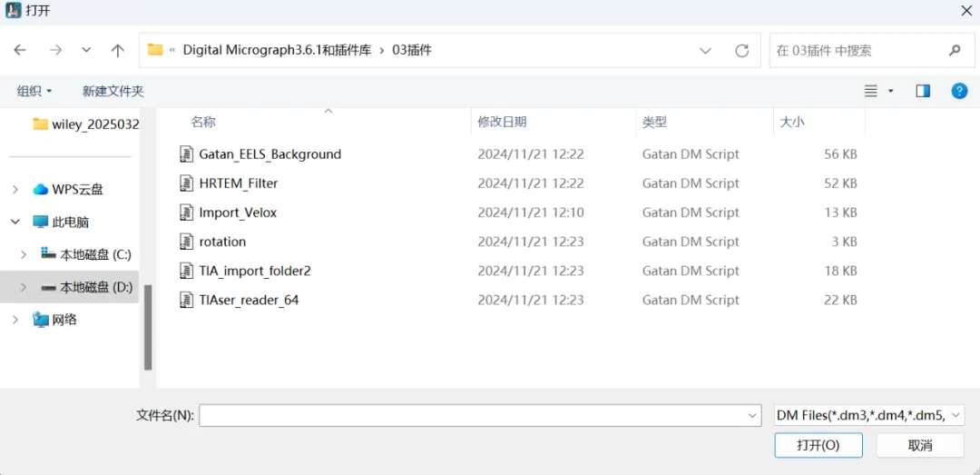
Task: Select the HRTEM_Filter file name
Action: click(238, 183)
